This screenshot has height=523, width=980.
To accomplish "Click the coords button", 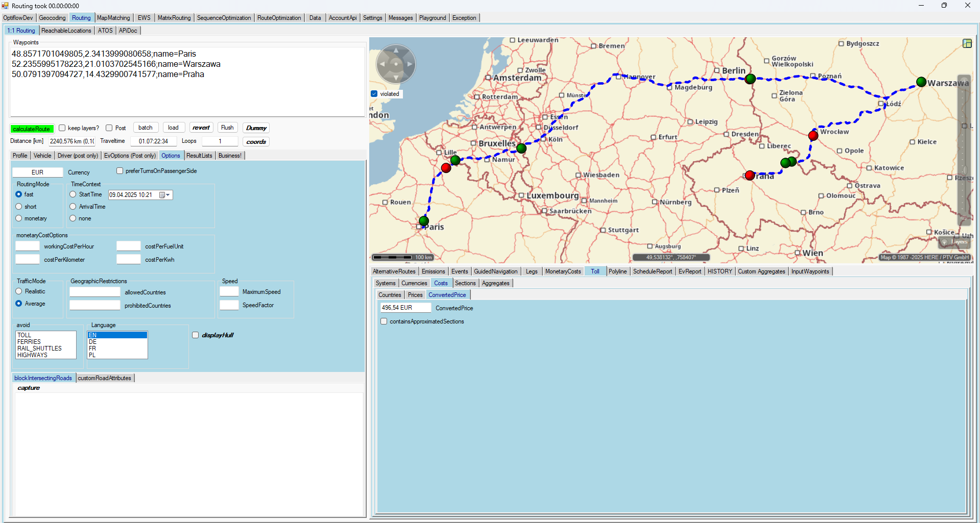I will [256, 142].
